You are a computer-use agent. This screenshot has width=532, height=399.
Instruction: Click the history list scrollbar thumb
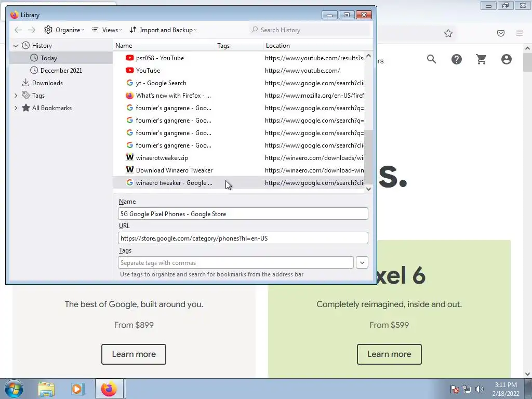point(368,157)
